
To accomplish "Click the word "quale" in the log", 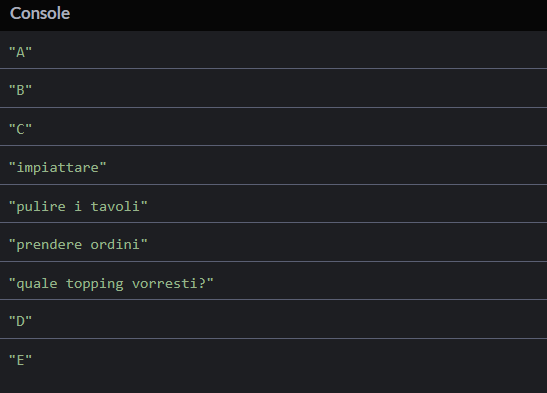I will pos(37,284).
